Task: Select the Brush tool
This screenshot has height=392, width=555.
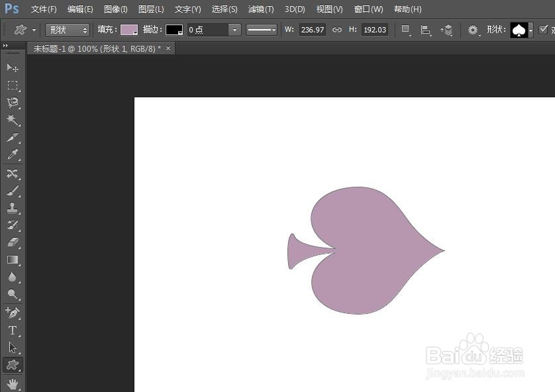Action: [13, 191]
